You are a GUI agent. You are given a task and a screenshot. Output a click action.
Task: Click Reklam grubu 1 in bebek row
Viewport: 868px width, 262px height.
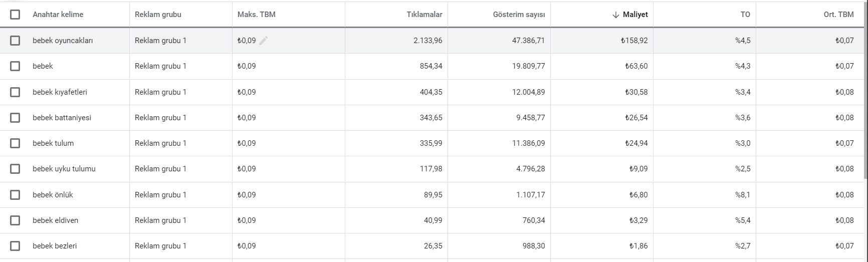(160, 66)
